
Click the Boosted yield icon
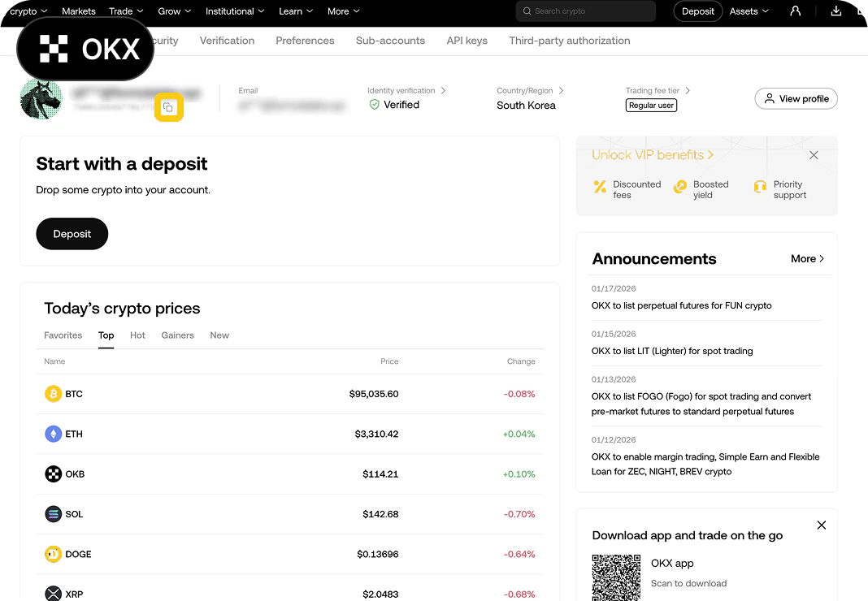coord(679,187)
